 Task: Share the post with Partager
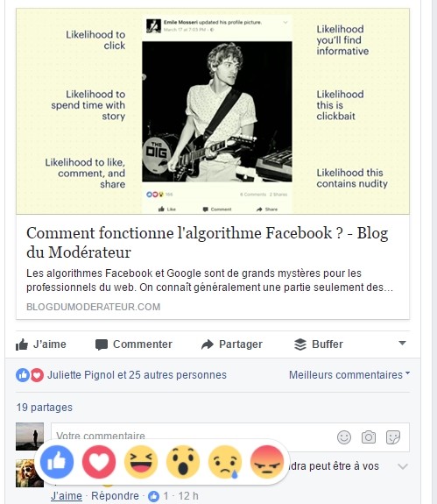[231, 344]
